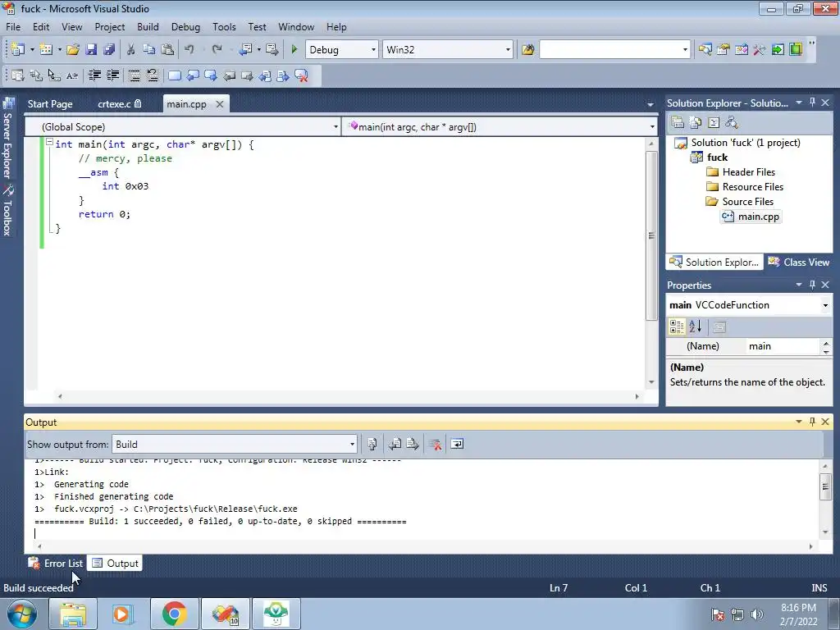Switch to the Error List tab
The height and width of the screenshot is (630, 840).
click(56, 563)
